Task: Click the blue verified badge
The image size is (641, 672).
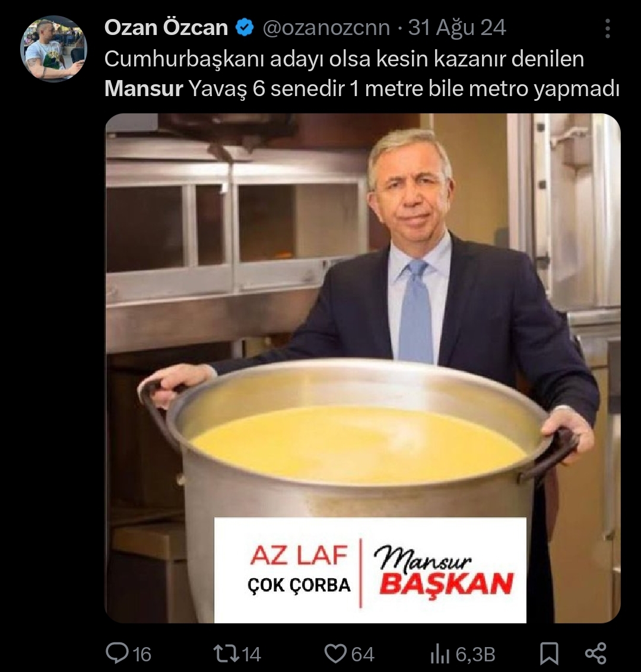Action: (245, 28)
